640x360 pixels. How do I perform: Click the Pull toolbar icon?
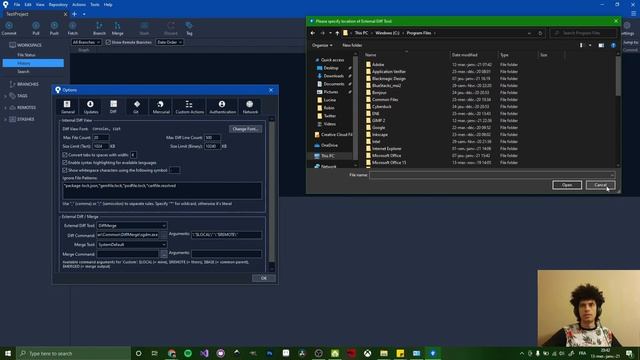click(x=36, y=28)
